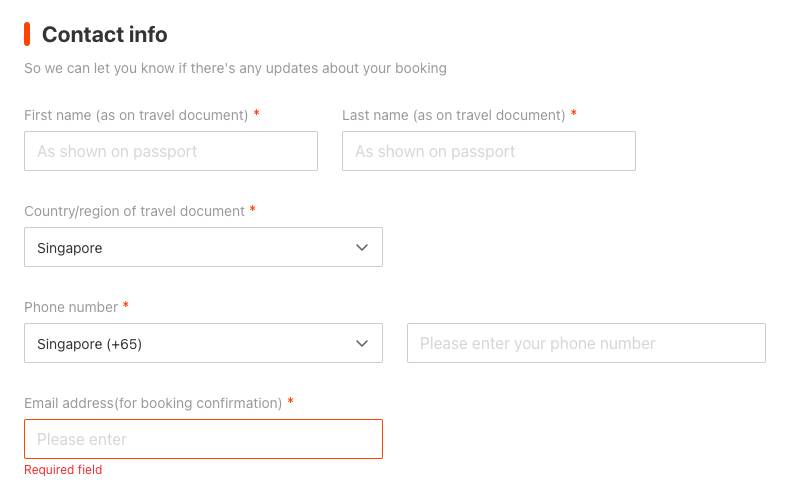This screenshot has width=788, height=502.
Task: Click the chevron arrow beside Singapore country
Action: [362, 247]
